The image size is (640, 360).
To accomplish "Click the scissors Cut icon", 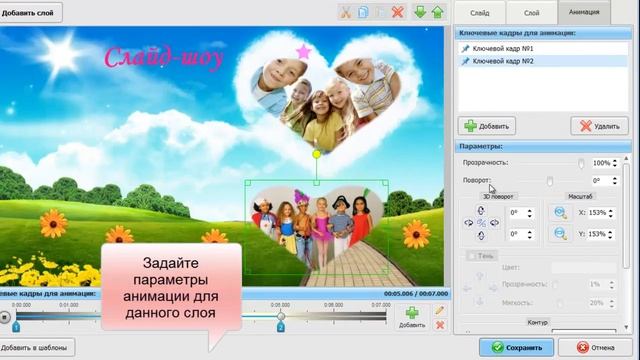I will pyautogui.click(x=345, y=12).
